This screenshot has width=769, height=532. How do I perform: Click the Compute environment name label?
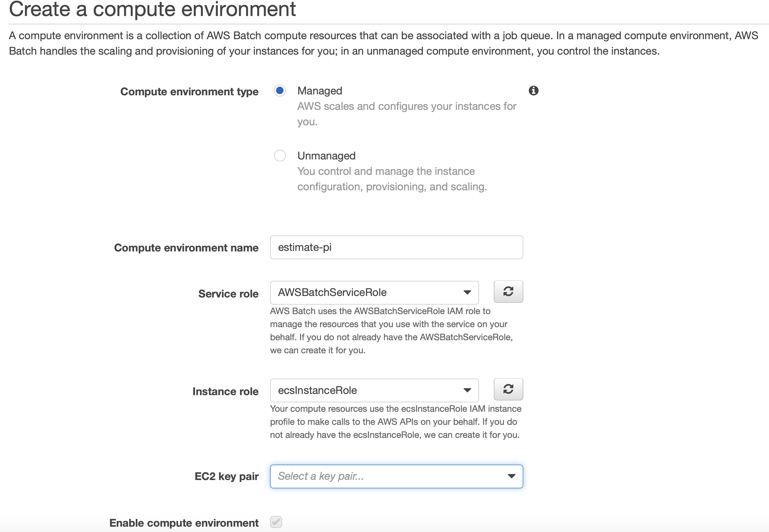[x=186, y=248]
